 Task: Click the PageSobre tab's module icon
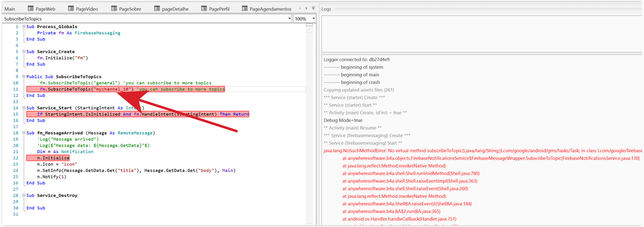(x=114, y=9)
